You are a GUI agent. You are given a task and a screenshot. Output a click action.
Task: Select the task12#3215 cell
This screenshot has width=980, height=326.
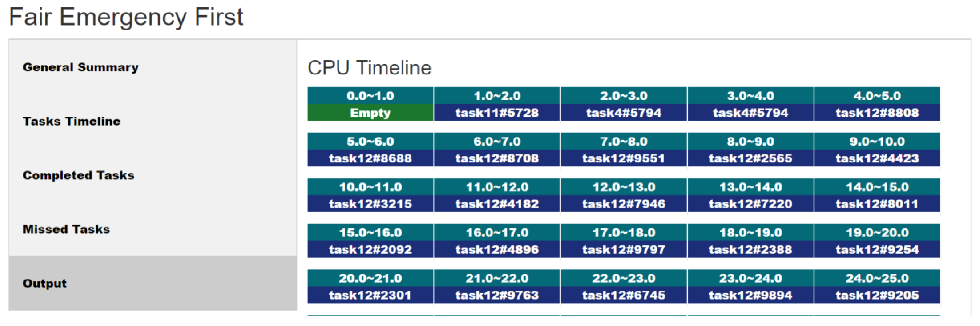pos(370,204)
